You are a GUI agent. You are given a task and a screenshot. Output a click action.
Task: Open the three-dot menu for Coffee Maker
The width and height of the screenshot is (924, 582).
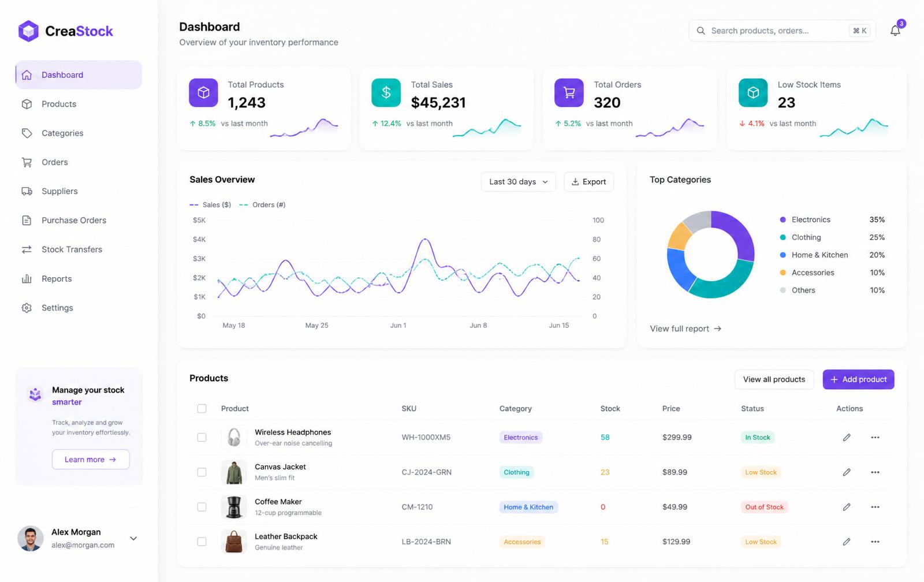pyautogui.click(x=875, y=507)
